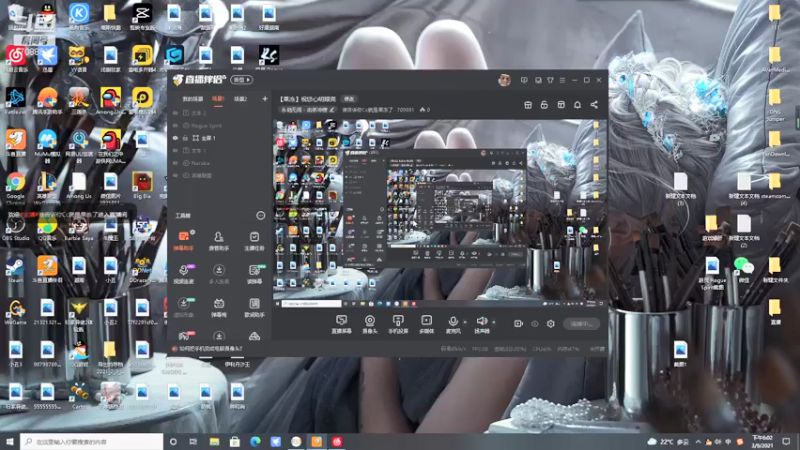800x450 pixels.
Task: Open the speaker device dropdown arrow
Action: (x=493, y=322)
